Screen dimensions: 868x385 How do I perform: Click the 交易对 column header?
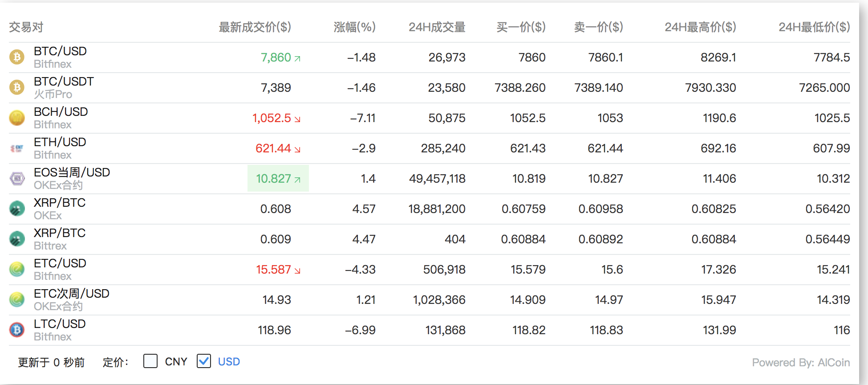click(26, 27)
